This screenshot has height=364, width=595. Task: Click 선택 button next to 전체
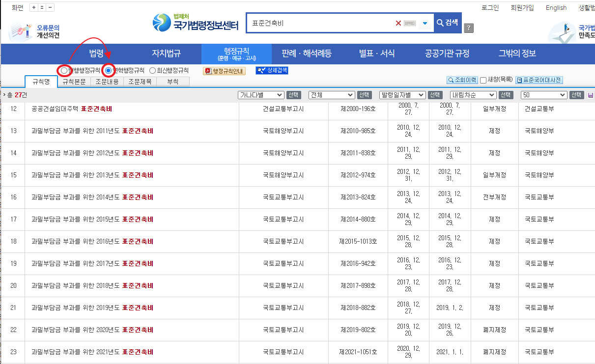click(364, 95)
